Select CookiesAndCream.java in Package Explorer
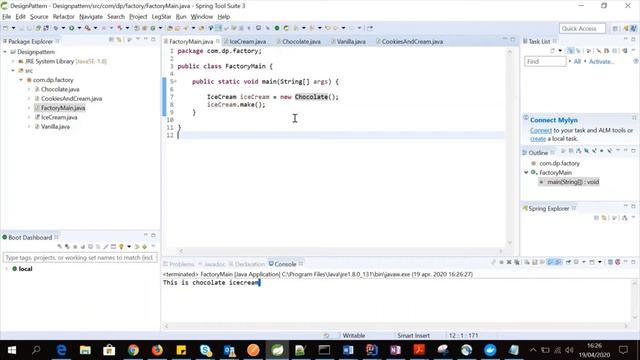 pyautogui.click(x=71, y=99)
